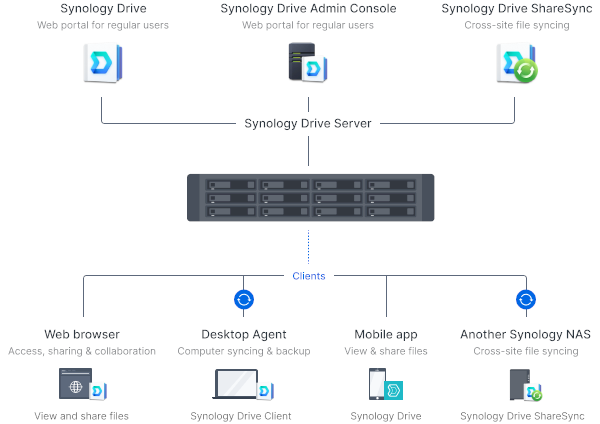The height and width of the screenshot is (424, 600).
Task: Click the View and share files caption
Action: click(82, 416)
